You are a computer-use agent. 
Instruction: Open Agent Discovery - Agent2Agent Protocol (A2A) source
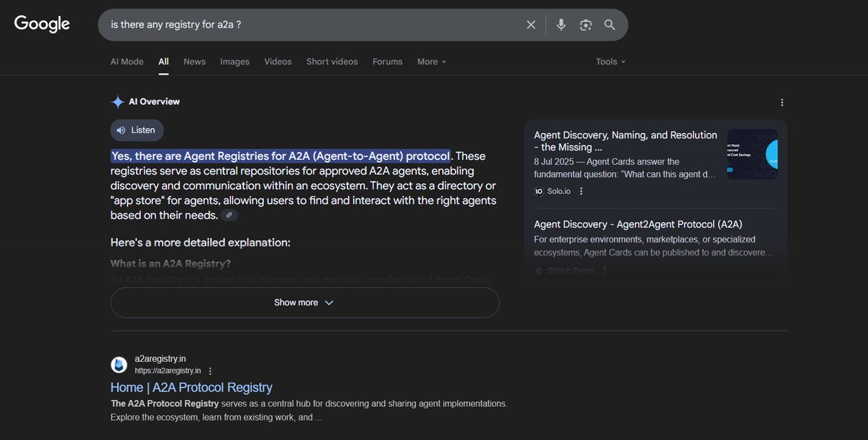tap(638, 224)
